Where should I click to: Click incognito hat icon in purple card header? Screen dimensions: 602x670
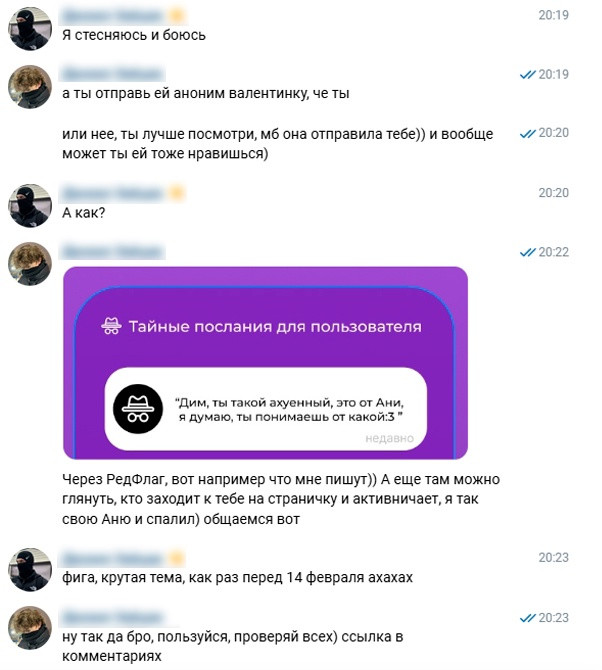pos(111,326)
